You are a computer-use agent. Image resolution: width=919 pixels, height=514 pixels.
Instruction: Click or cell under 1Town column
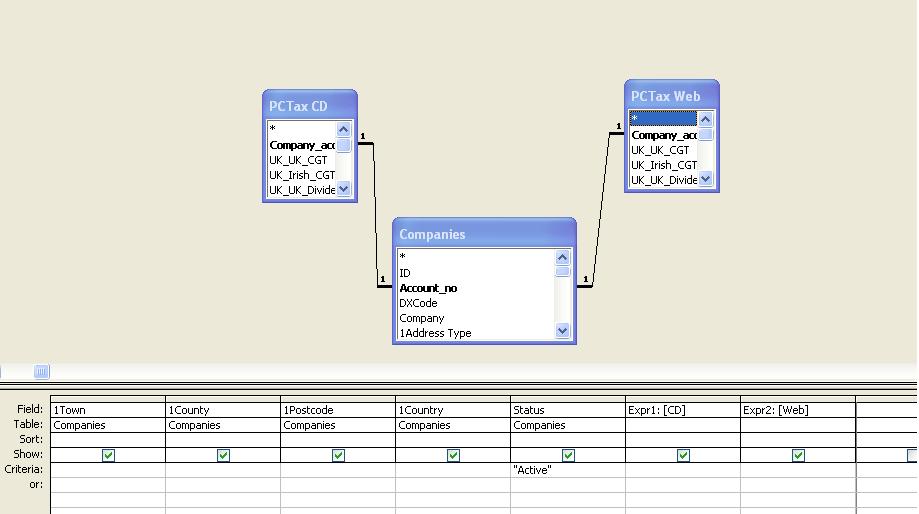108,485
